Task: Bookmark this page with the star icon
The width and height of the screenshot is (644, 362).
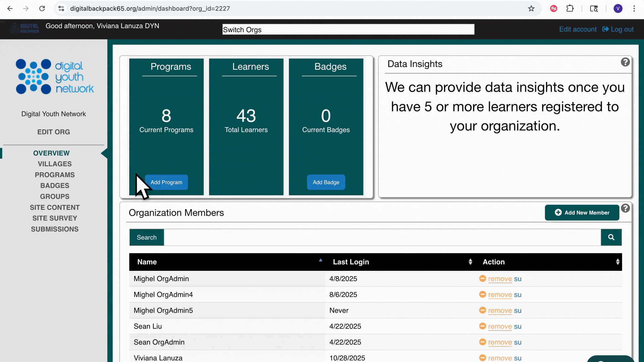Action: (531, 8)
